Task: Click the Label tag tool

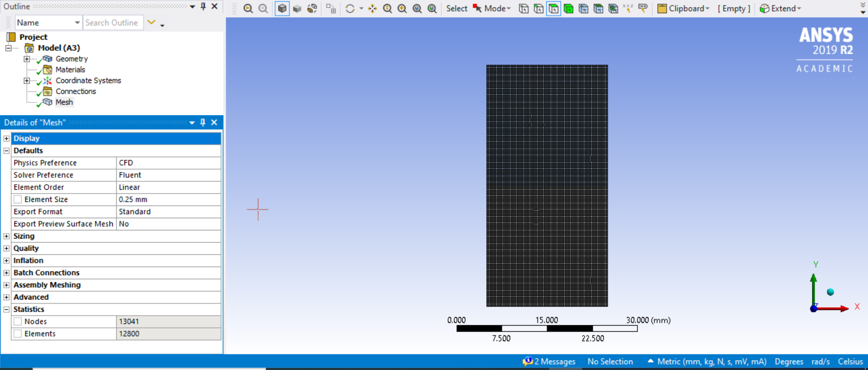Action: [x=643, y=9]
